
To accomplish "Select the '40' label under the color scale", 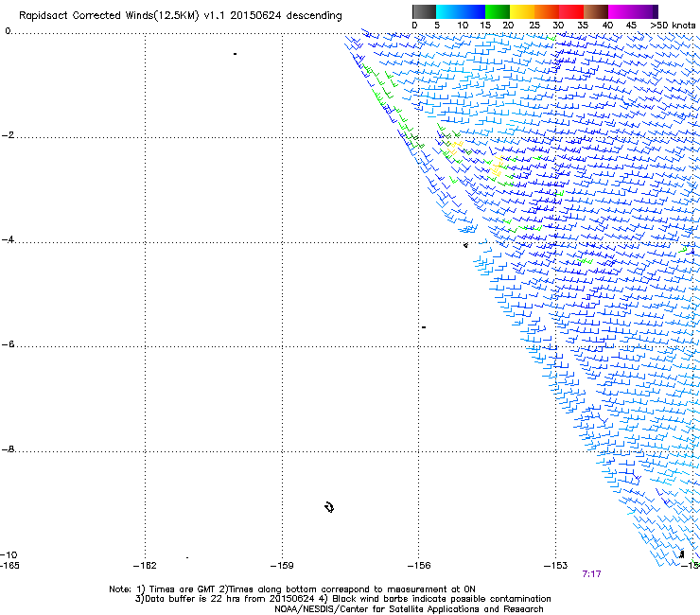I will pos(607,26).
